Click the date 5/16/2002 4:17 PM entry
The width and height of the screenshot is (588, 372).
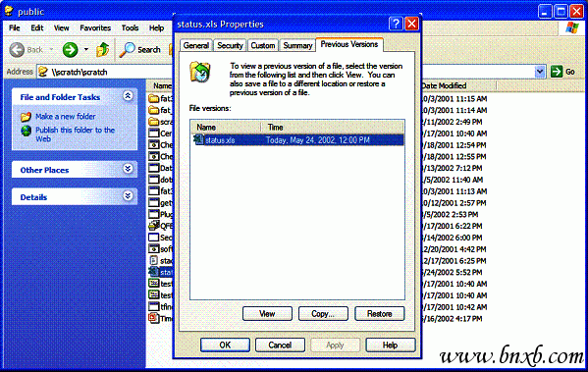[452, 319]
